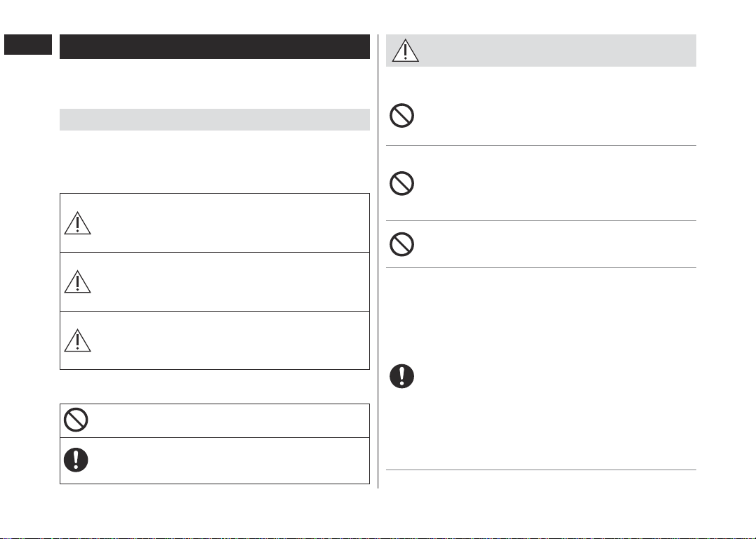Select the warning triangle in the bottom table row
Screen dimensions: 756x539
pyautogui.click(x=78, y=340)
